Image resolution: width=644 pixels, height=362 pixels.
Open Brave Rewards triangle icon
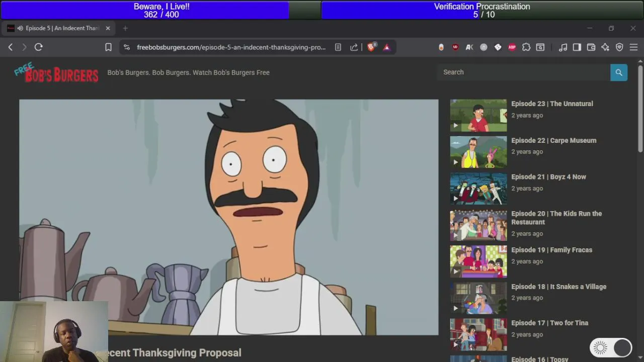(387, 47)
